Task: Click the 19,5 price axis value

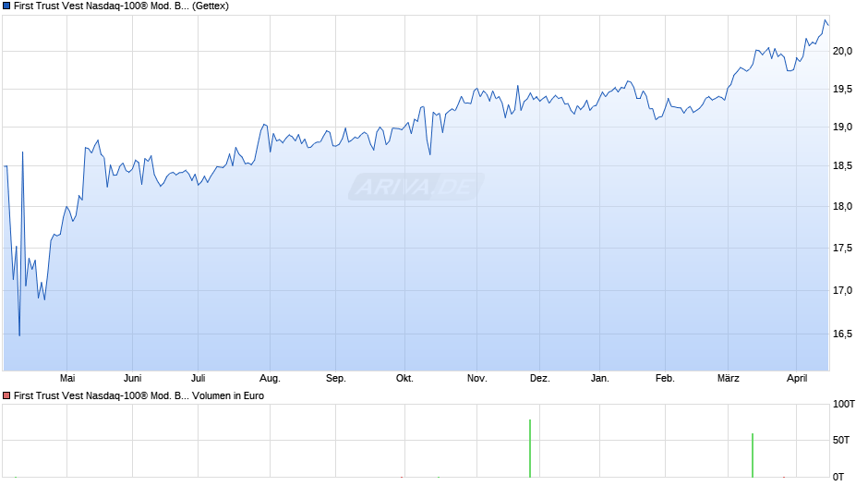Action: point(842,90)
